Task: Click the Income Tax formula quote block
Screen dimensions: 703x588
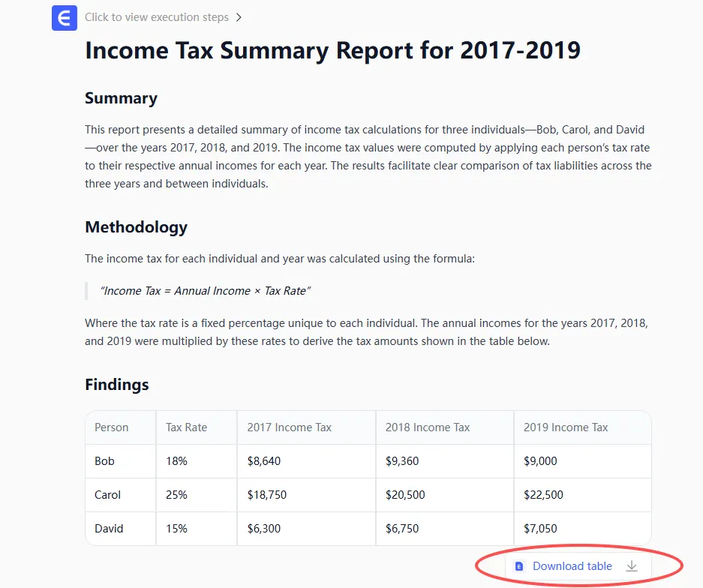Action: pos(205,291)
